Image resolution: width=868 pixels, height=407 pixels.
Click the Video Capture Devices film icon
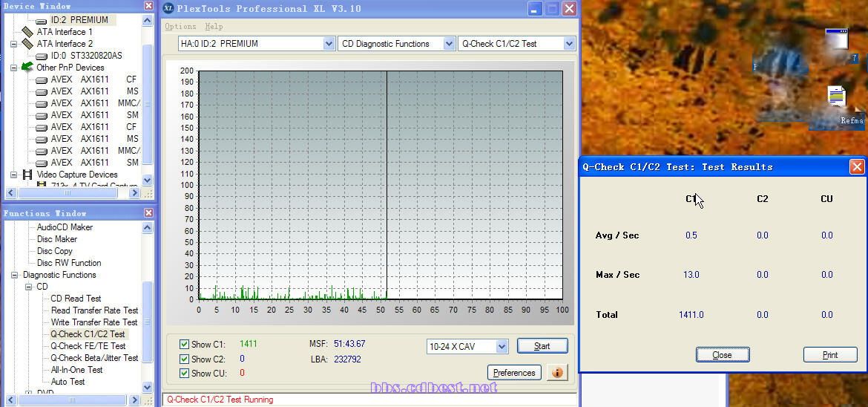pyautogui.click(x=27, y=175)
